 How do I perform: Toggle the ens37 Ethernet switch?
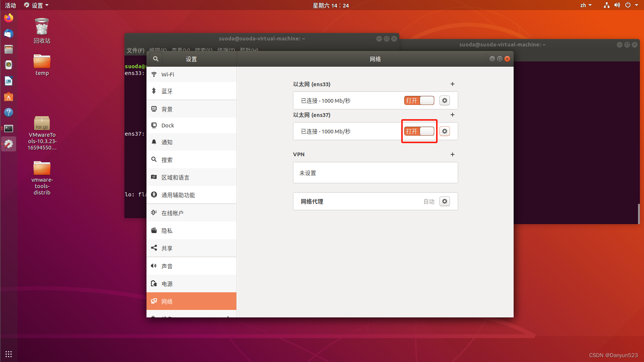pos(419,131)
